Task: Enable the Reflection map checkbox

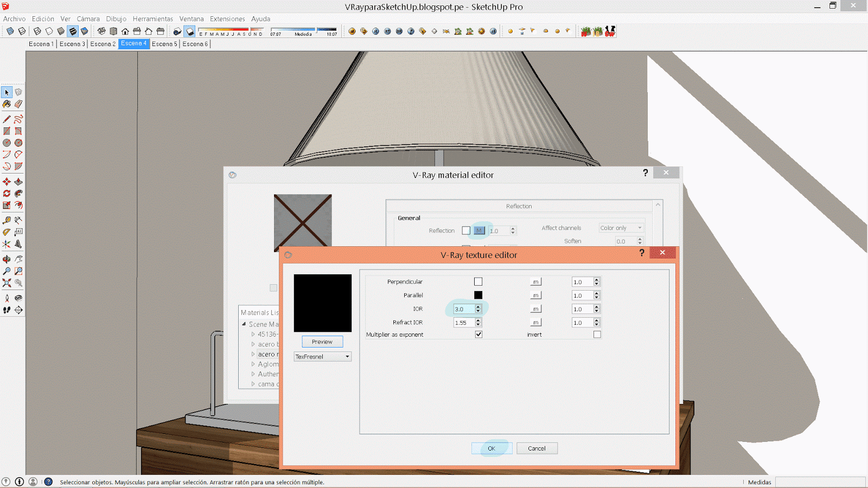Action: coord(466,230)
